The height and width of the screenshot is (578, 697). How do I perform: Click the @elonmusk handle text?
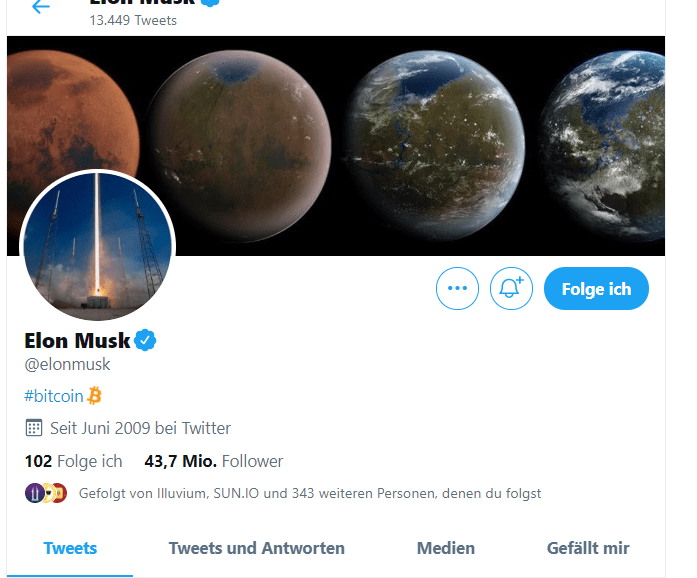point(67,364)
